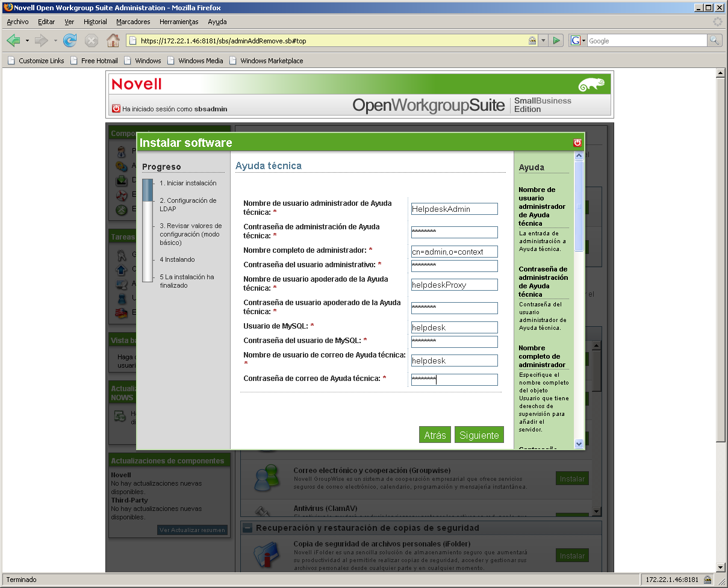Viewport: 728px width, 588px height.
Task: Open search engine selector dropdown
Action: pos(578,40)
